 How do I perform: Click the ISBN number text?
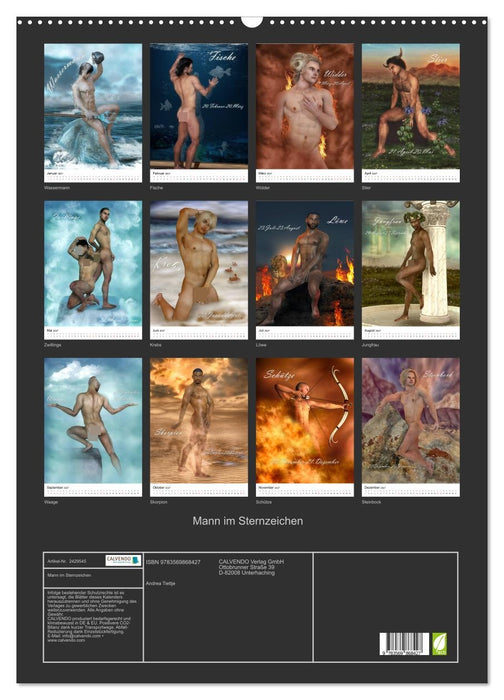pyautogui.click(x=173, y=562)
